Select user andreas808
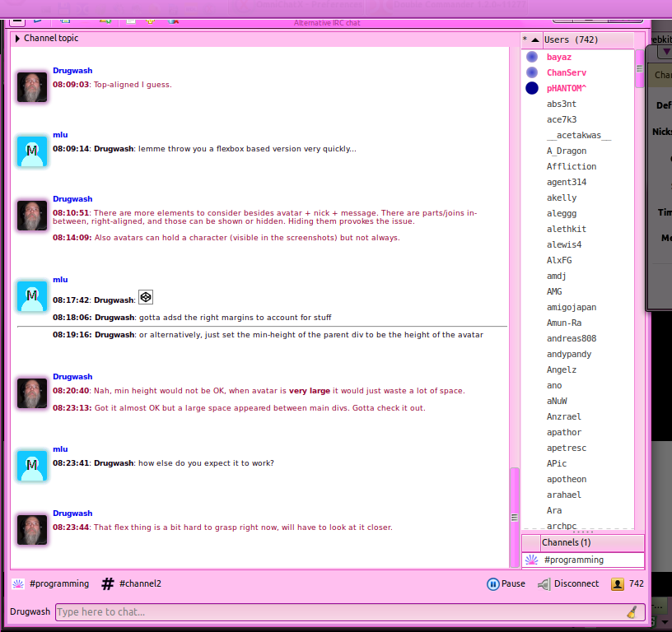The height and width of the screenshot is (632, 672). [x=572, y=338]
